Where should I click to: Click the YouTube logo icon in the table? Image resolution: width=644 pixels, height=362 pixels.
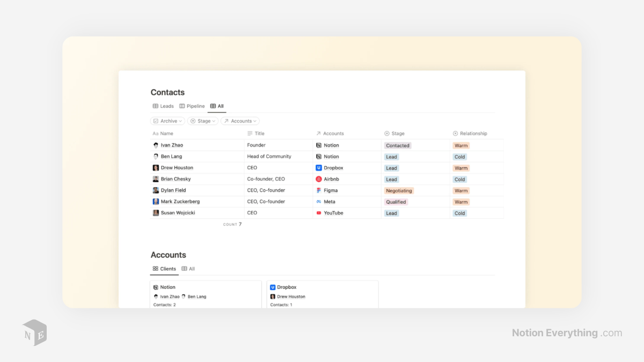click(319, 213)
